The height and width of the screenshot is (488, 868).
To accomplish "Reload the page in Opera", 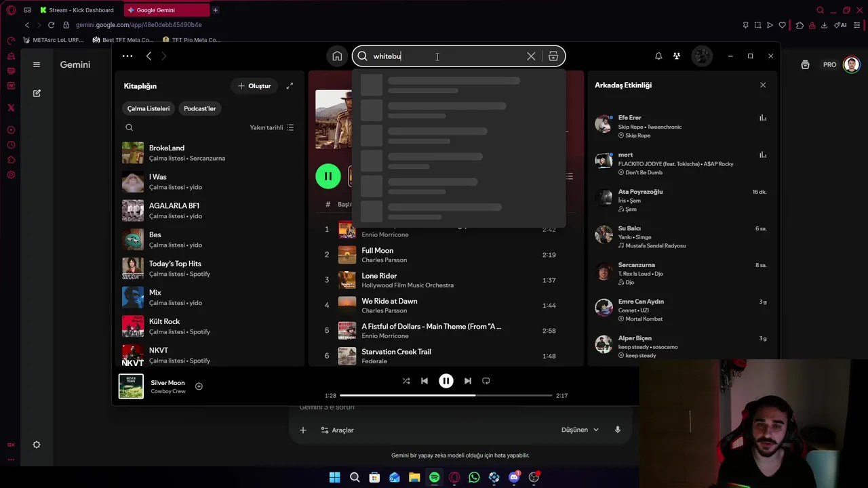I will pyautogui.click(x=51, y=25).
